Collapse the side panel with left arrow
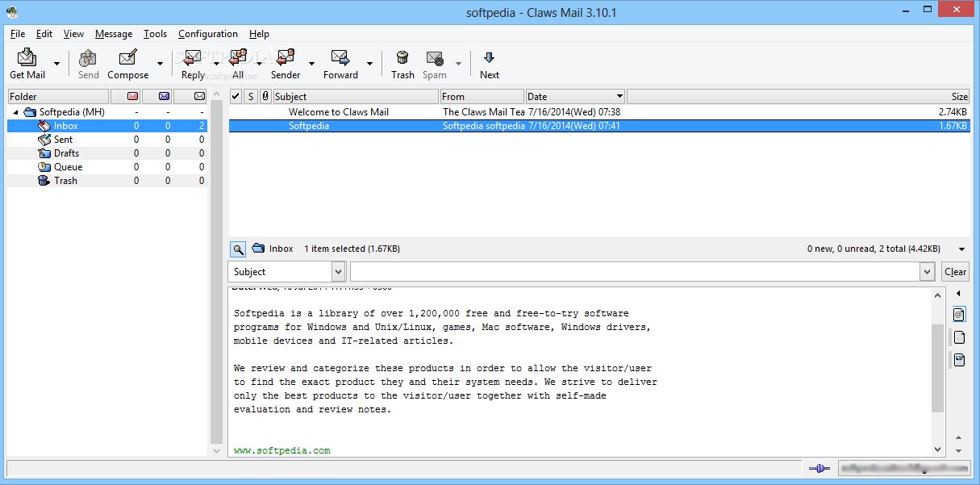 pos(958,294)
